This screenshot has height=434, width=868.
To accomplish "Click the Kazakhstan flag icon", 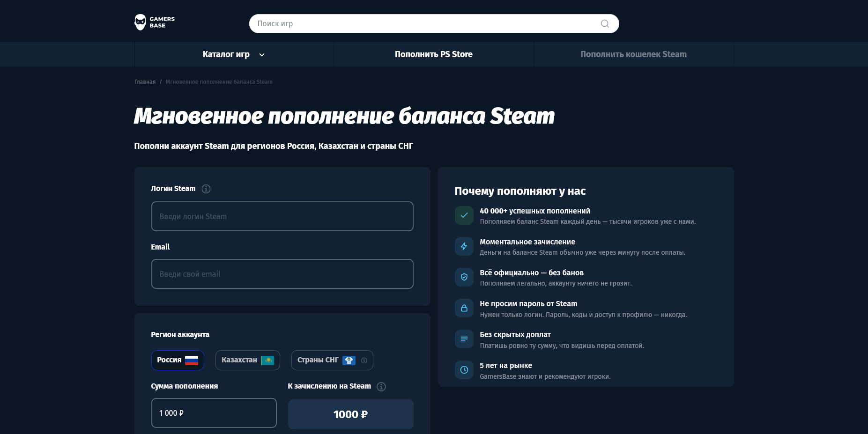I will 267,360.
